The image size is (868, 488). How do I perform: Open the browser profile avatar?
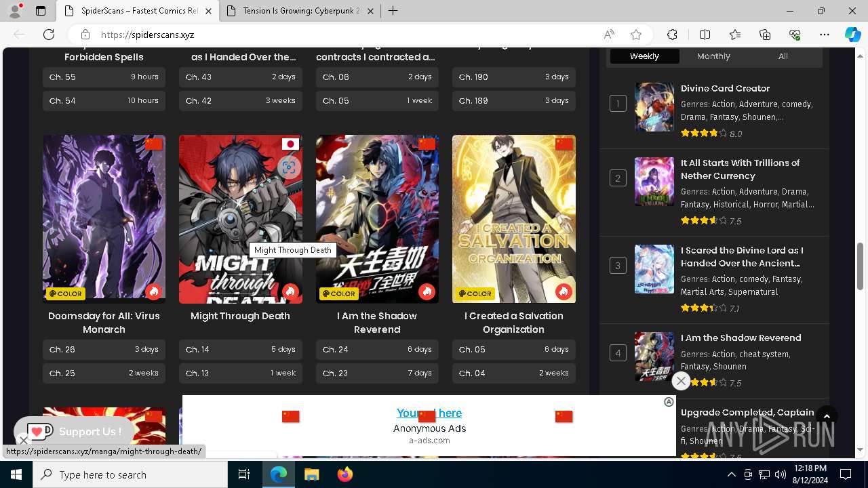15,11
